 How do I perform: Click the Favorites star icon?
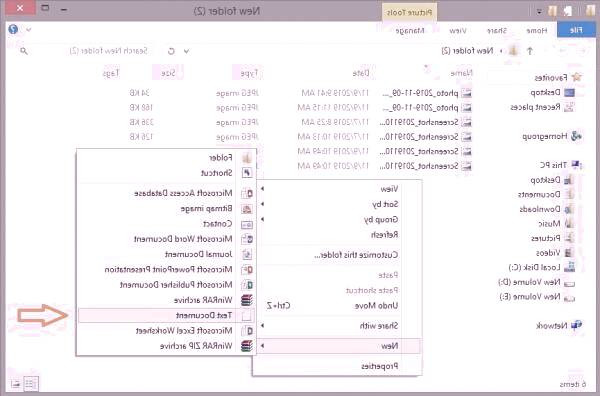point(576,77)
